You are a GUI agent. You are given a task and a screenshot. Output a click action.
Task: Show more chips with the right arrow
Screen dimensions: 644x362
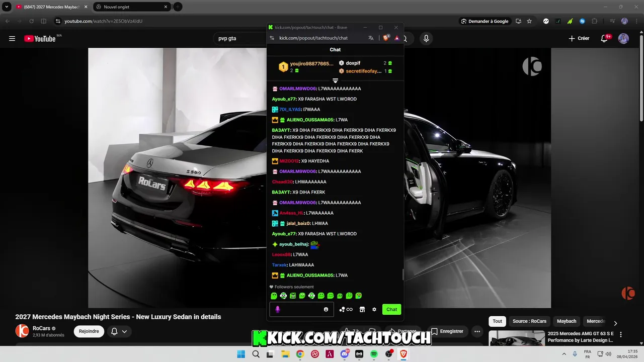click(615, 323)
